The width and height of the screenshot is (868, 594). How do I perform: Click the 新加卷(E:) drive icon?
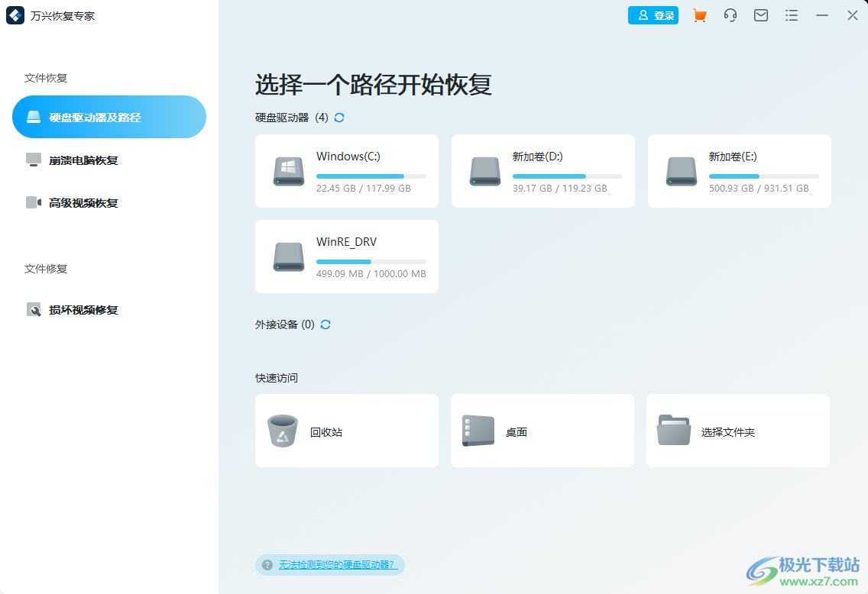[682, 172]
